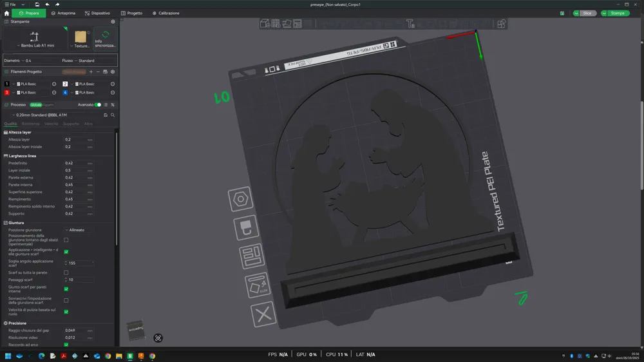The image size is (644, 362).
Task: Edit filament 1 PLA Basic preset
Action: point(54,84)
